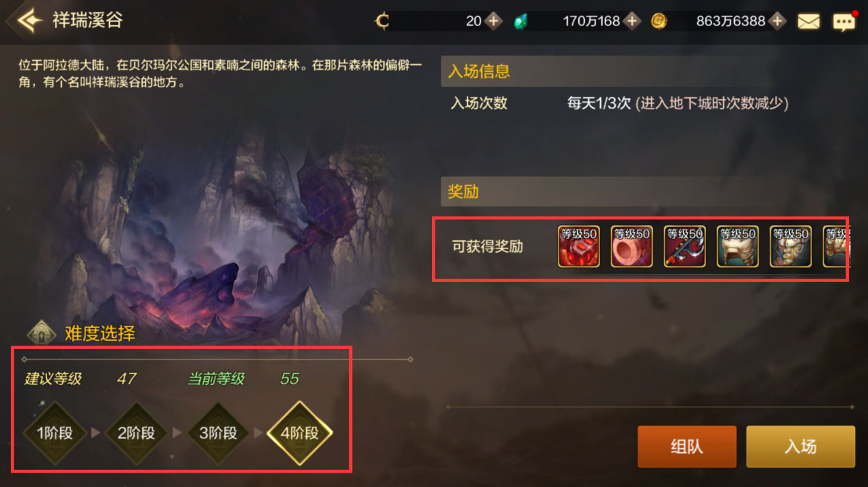The width and height of the screenshot is (868, 487).
Task: Open the chat bubble icon with the red dot
Action: (x=844, y=21)
